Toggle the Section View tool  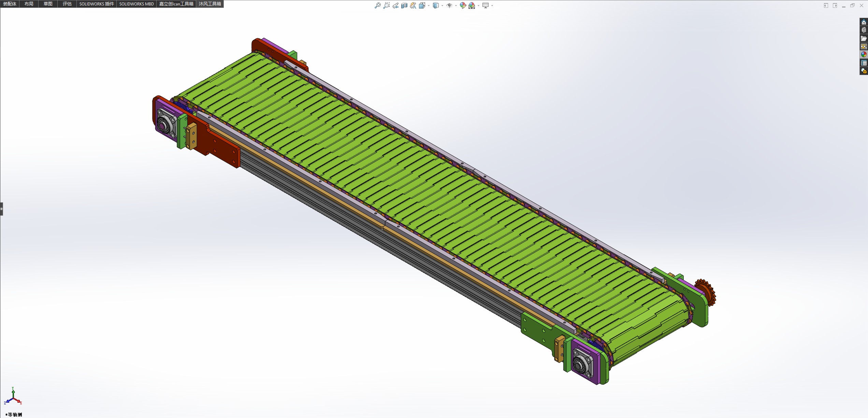point(404,5)
